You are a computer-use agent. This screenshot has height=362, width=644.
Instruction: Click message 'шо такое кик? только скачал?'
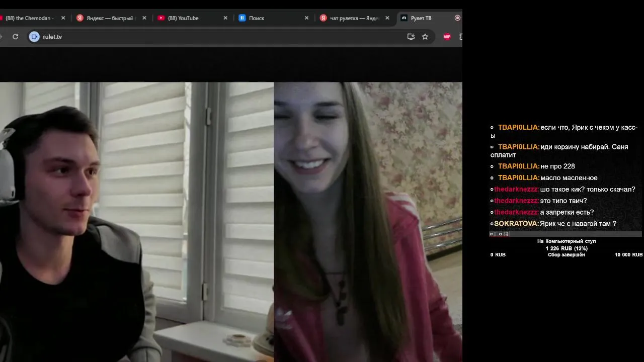click(x=588, y=190)
